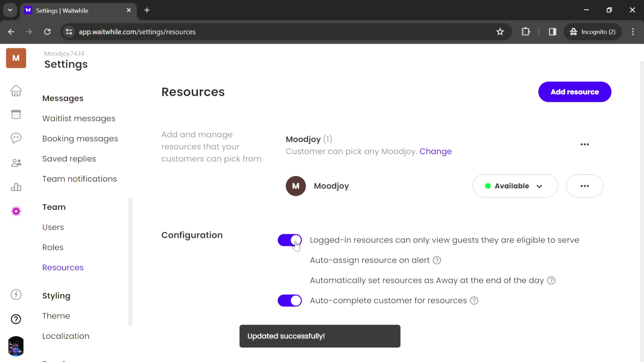Open the calendar/bookings sidebar icon
Viewport: 644px width, 362px height.
coord(16,114)
